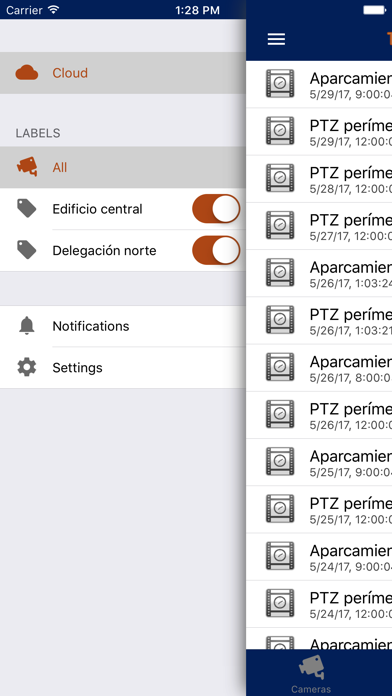The width and height of the screenshot is (392, 696).
Task: Open the Notifications menu entry
Action: click(x=123, y=326)
